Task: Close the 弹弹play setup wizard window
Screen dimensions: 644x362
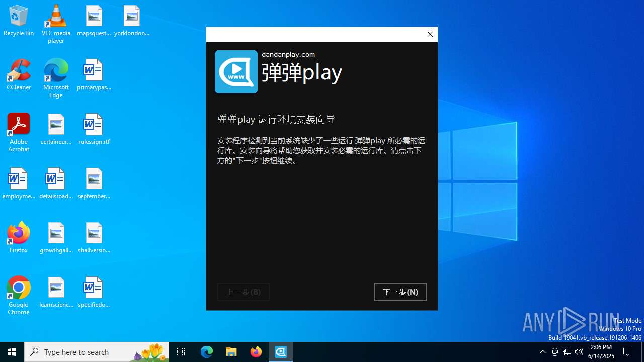Action: (x=430, y=34)
